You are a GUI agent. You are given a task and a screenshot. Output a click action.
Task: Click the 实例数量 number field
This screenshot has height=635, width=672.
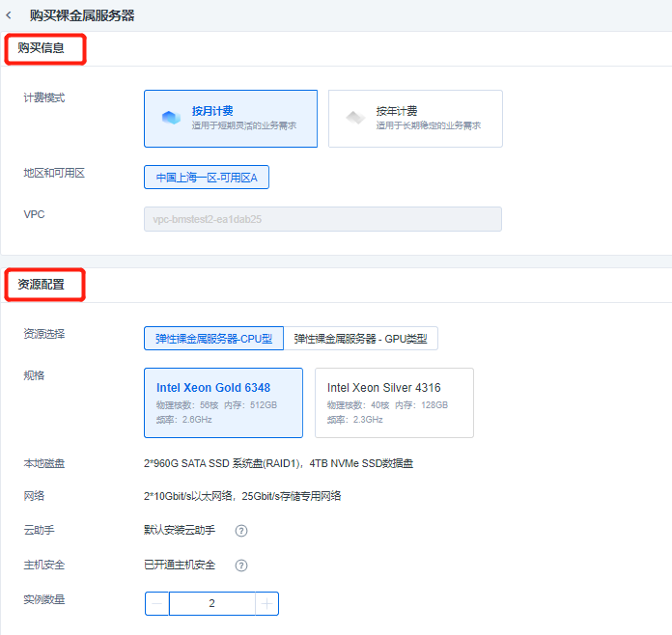pyautogui.click(x=211, y=604)
